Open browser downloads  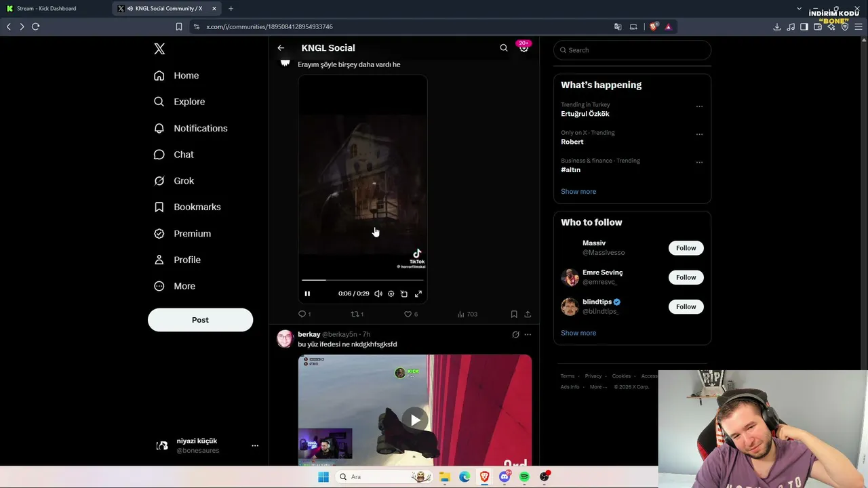(x=777, y=26)
